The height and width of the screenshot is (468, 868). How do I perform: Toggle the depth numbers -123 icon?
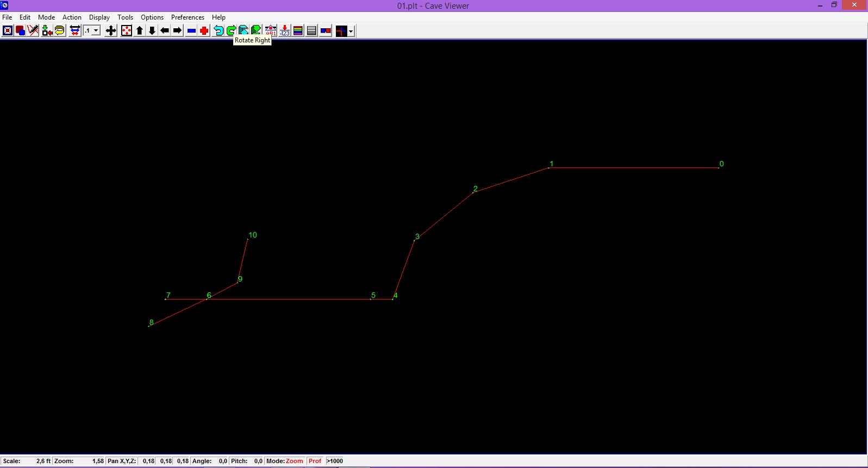(x=284, y=30)
